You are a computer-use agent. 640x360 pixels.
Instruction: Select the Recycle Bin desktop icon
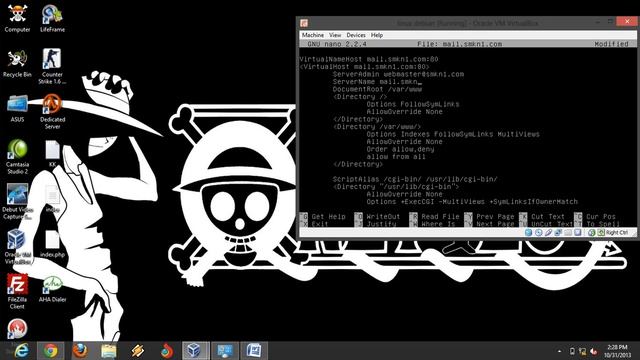point(17,64)
